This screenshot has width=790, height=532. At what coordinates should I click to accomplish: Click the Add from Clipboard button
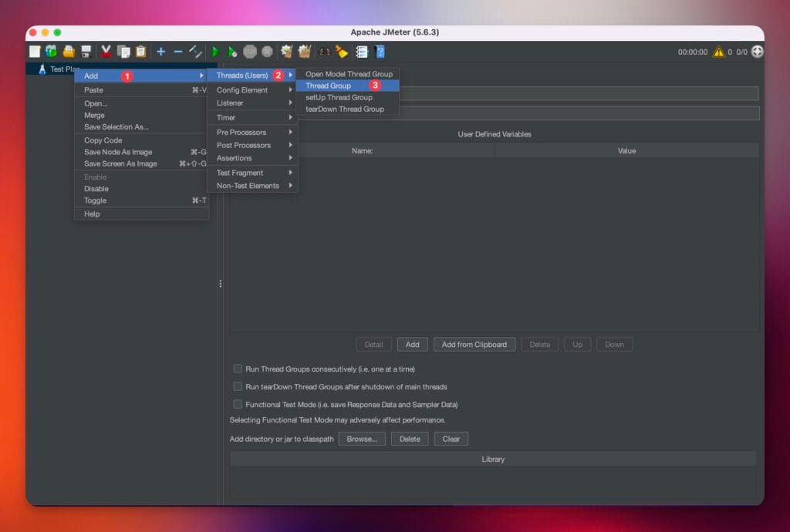click(x=474, y=345)
